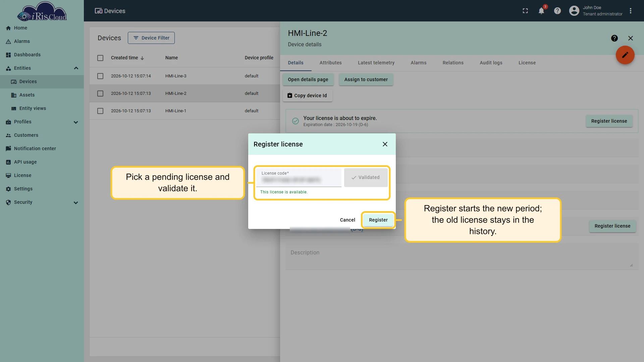Open the Device Filter
The width and height of the screenshot is (644, 362).
151,38
